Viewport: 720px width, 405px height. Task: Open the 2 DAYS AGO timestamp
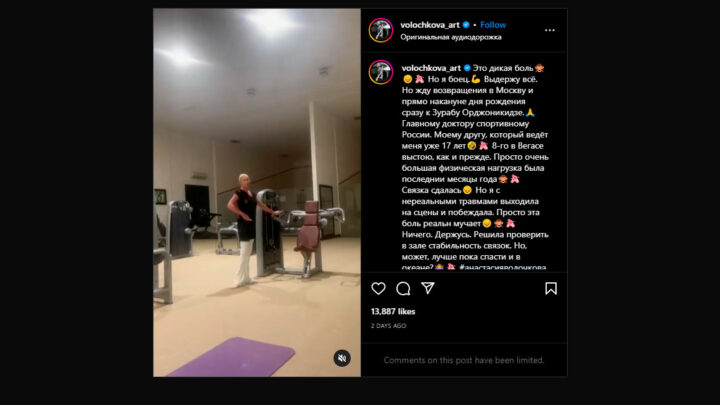(388, 326)
